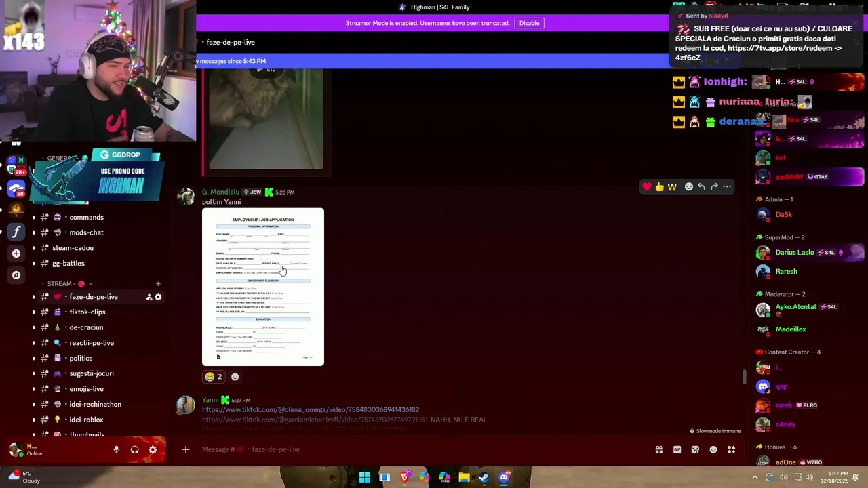The image size is (868, 488).
Task: Open Steam from the taskbar
Action: coord(484,477)
